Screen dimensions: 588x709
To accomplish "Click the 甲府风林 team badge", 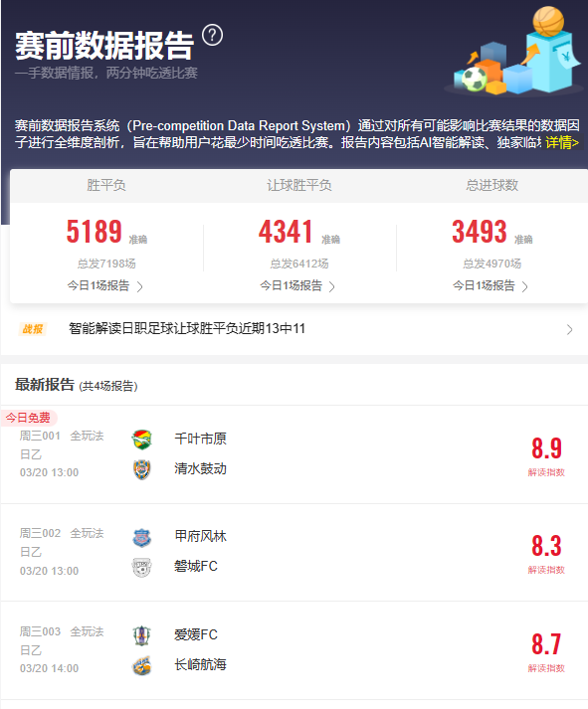I will (x=141, y=537).
